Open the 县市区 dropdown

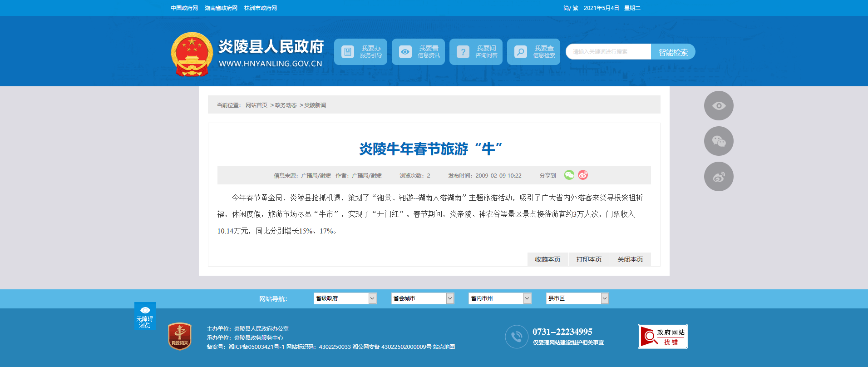pyautogui.click(x=577, y=298)
